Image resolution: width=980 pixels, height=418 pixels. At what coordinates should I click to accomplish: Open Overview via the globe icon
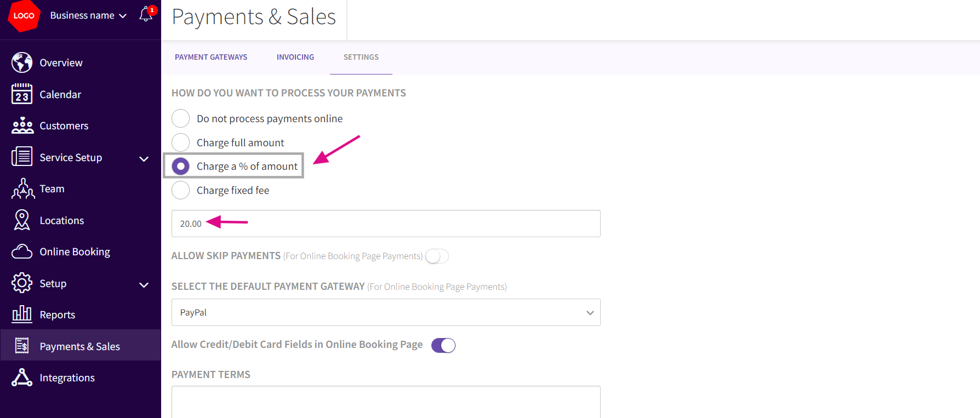pos(22,63)
